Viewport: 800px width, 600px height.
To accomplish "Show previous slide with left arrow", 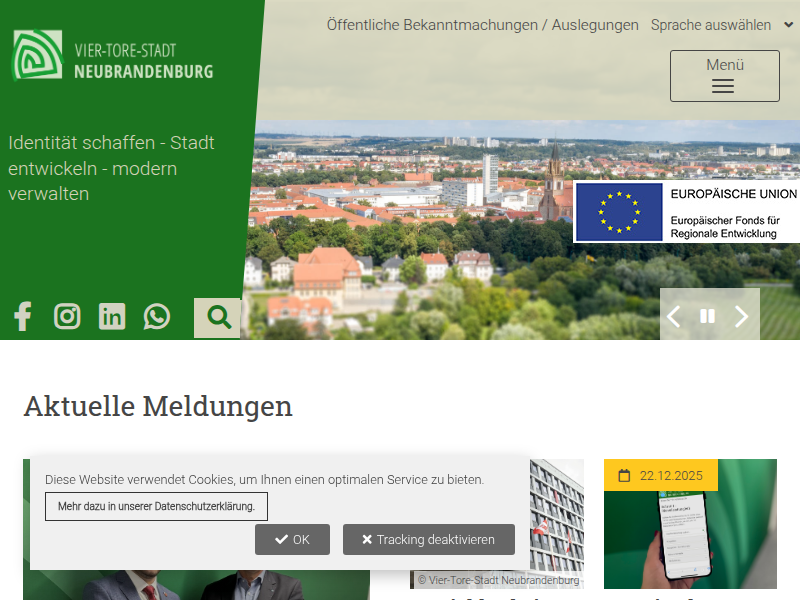I will (x=674, y=317).
